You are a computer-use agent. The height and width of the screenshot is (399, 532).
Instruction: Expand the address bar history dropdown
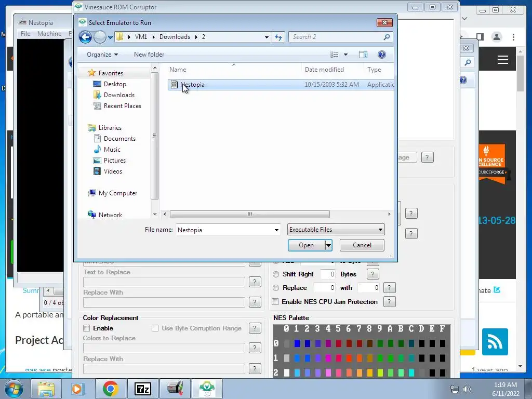(267, 37)
